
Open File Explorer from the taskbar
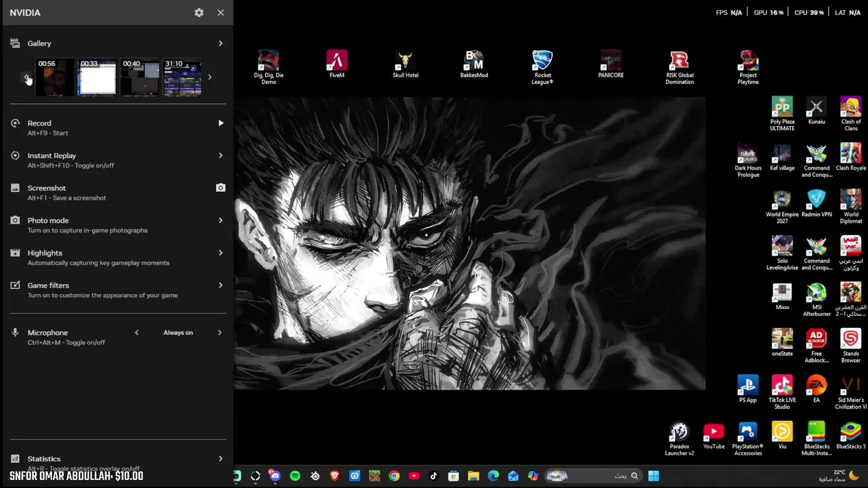473,476
